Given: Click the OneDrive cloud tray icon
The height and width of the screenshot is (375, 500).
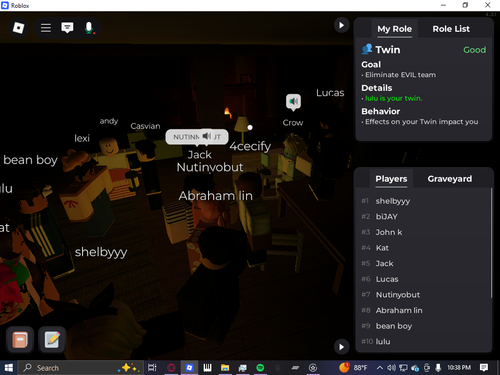Looking at the screenshot, I should [x=415, y=368].
